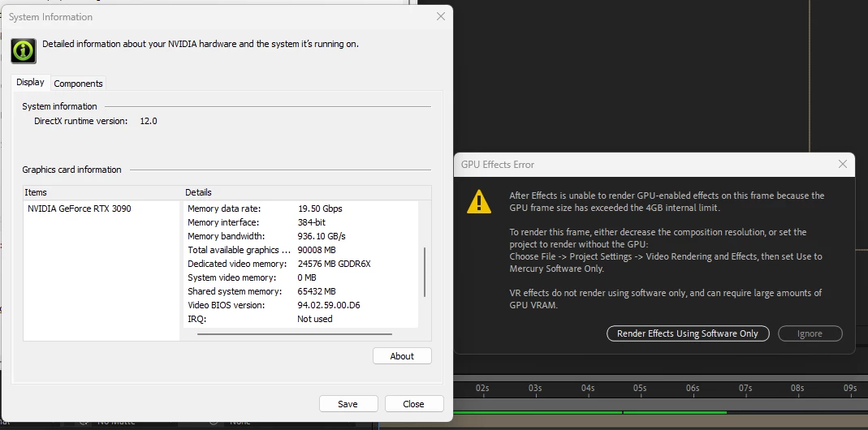Click the Close button in System Information
This screenshot has height=430, width=868.
point(413,404)
